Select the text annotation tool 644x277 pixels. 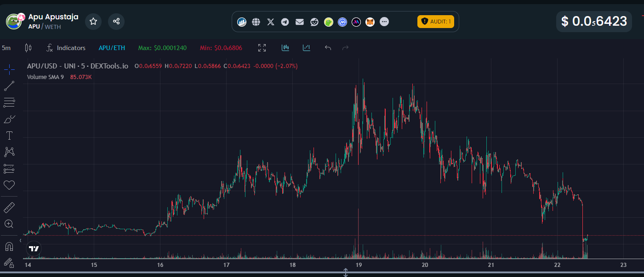pos(9,136)
